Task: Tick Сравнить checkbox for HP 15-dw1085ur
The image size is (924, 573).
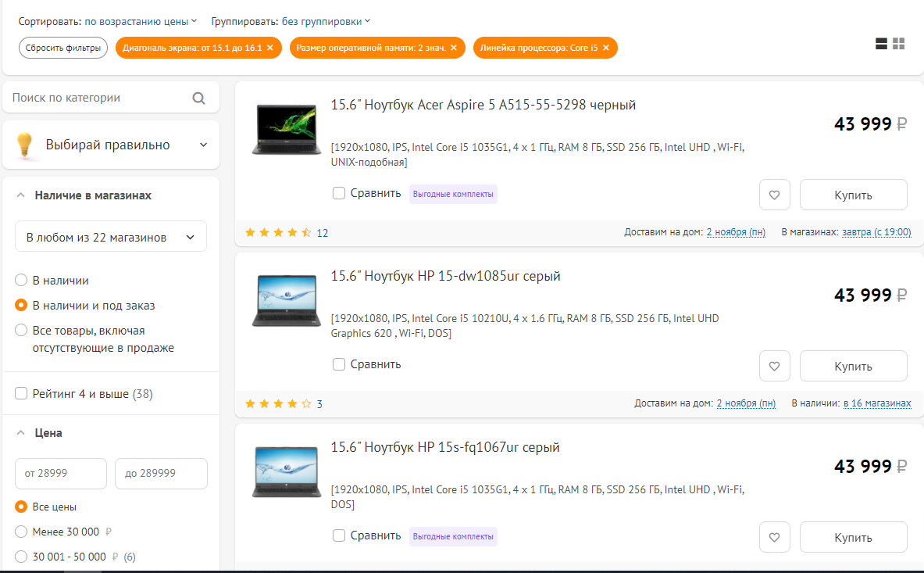Action: pos(339,364)
